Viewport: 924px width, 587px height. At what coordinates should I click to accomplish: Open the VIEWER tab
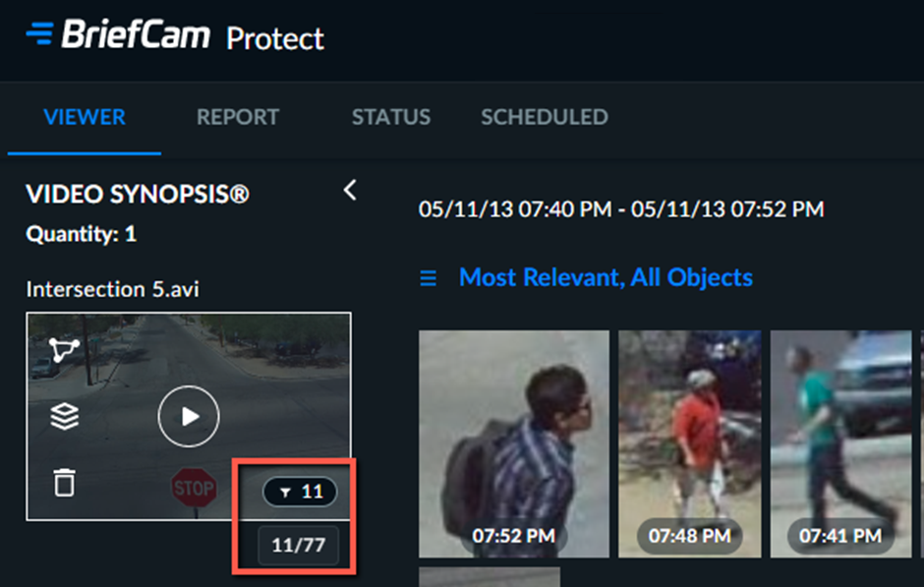click(x=85, y=117)
